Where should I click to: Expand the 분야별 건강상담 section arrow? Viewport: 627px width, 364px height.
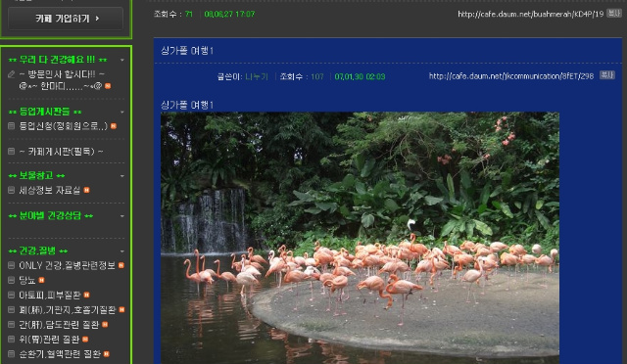point(122,216)
